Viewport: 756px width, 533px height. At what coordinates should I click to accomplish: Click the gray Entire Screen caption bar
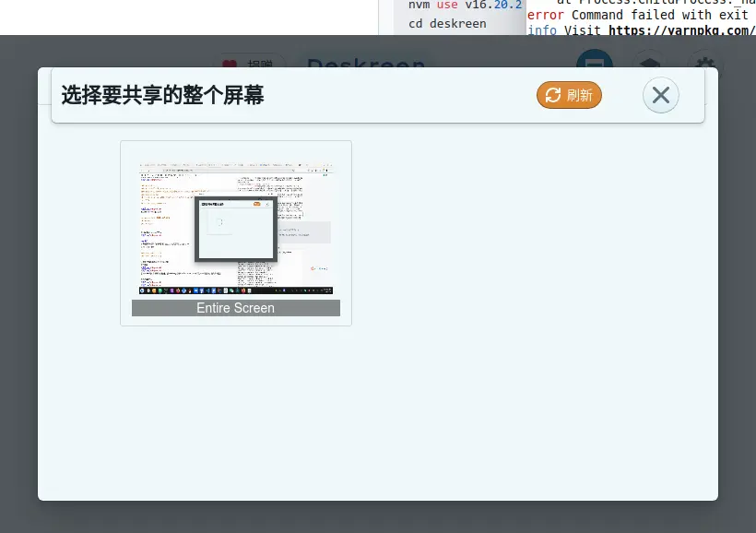click(x=235, y=308)
